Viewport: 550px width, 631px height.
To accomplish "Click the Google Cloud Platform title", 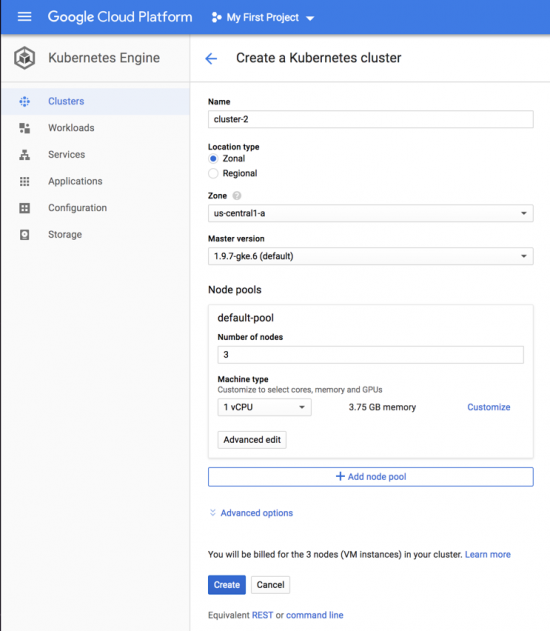I will (120, 17).
